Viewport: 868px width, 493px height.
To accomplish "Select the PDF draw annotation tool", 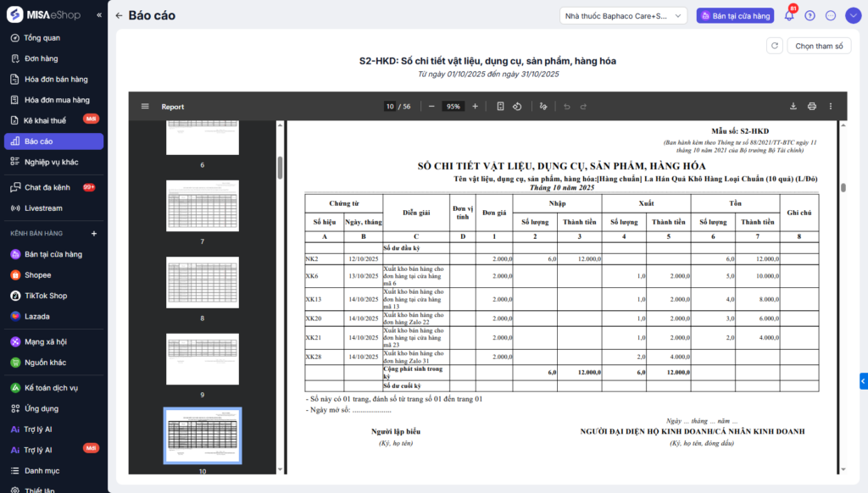I will coord(543,106).
